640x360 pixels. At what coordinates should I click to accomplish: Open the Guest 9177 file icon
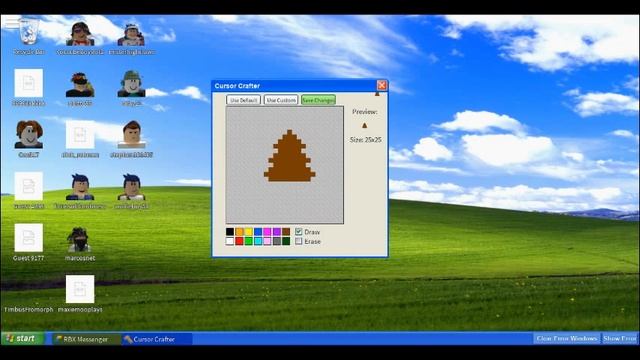click(29, 238)
